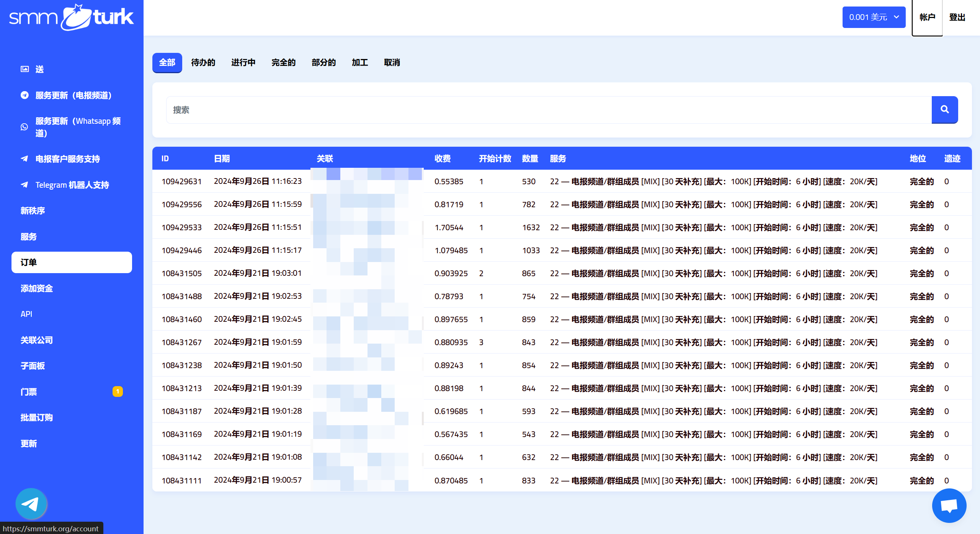This screenshot has height=534, width=980.
Task: Click date 2024年9月21日 19:02:53
Action: 258,296
